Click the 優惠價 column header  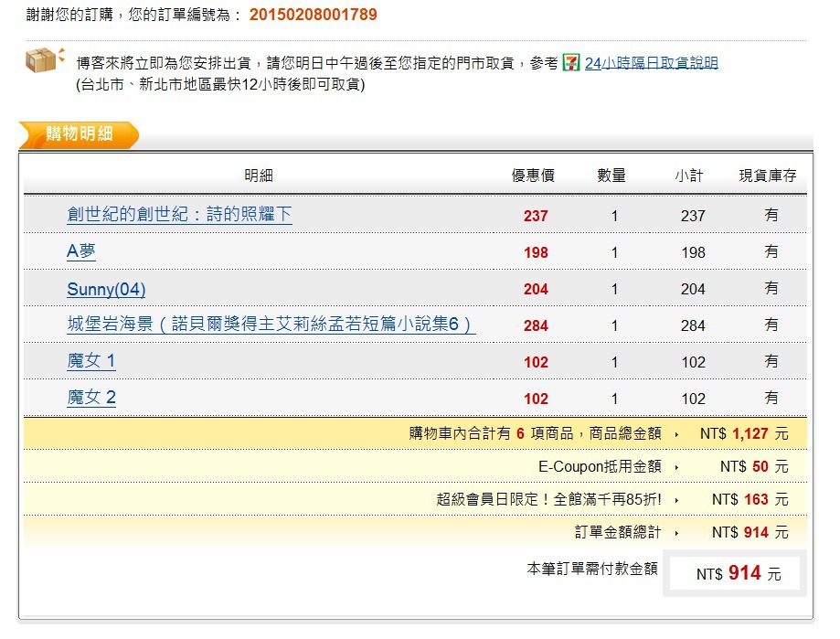click(x=533, y=176)
